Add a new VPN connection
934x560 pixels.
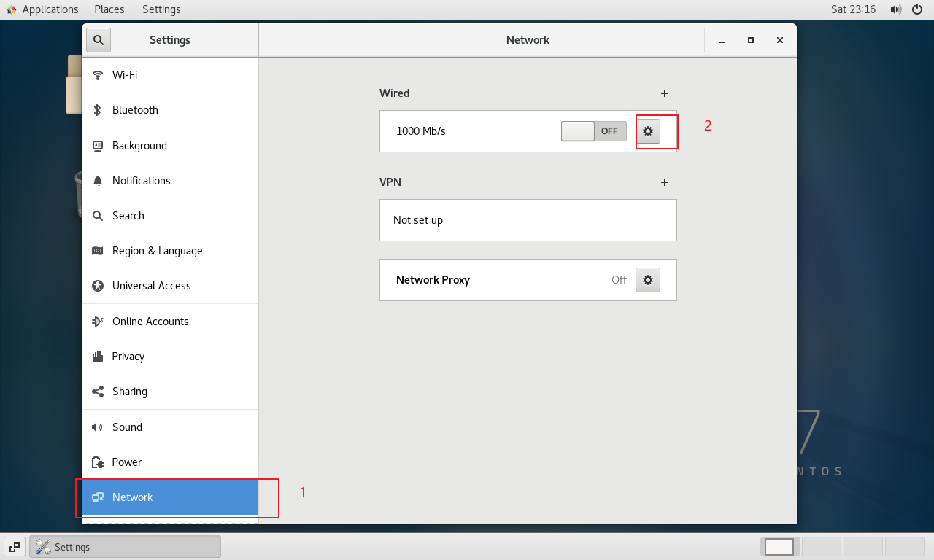coord(664,182)
